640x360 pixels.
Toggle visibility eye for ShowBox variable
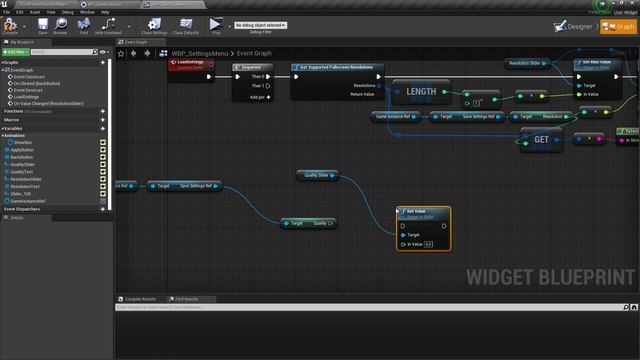tap(103, 142)
